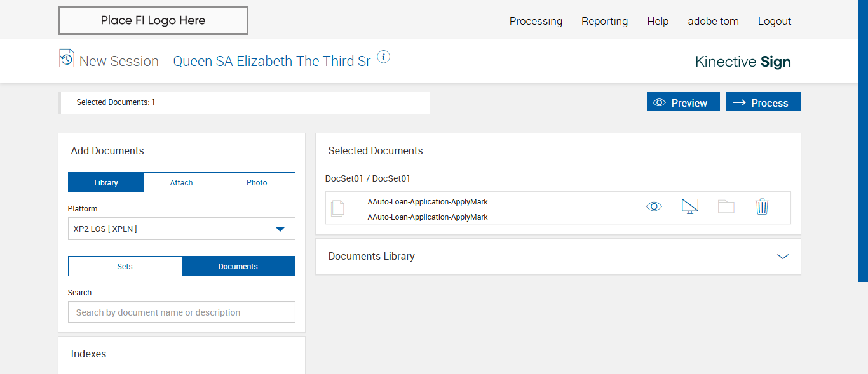Click the info icon beside the session name
The width and height of the screenshot is (868, 374).
(x=383, y=57)
